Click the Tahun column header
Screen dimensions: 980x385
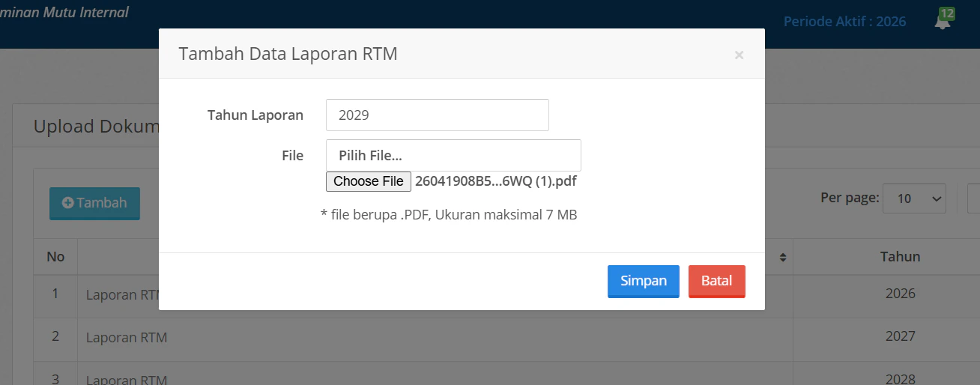(901, 257)
